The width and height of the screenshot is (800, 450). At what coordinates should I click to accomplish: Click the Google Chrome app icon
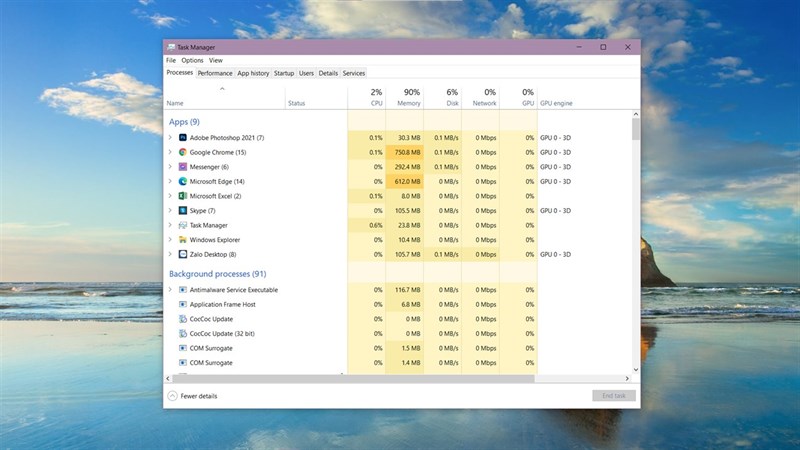click(x=183, y=152)
